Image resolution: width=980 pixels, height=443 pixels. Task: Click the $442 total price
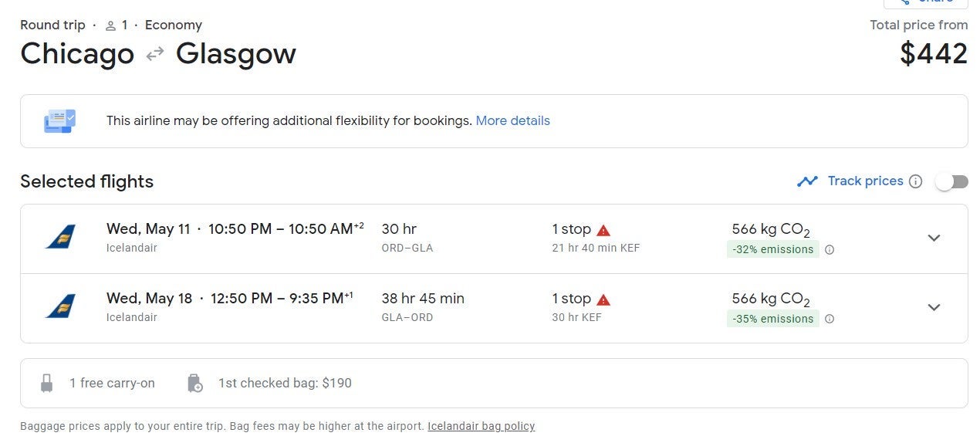click(x=933, y=53)
